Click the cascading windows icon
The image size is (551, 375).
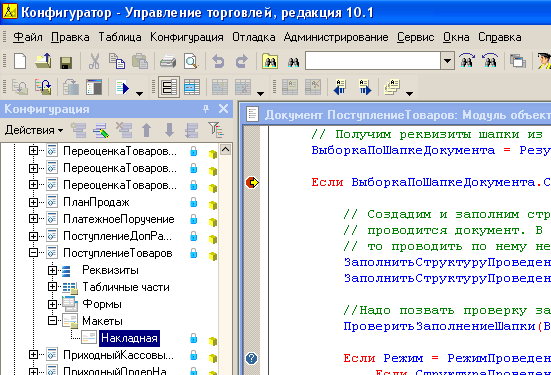pyautogui.click(x=518, y=62)
